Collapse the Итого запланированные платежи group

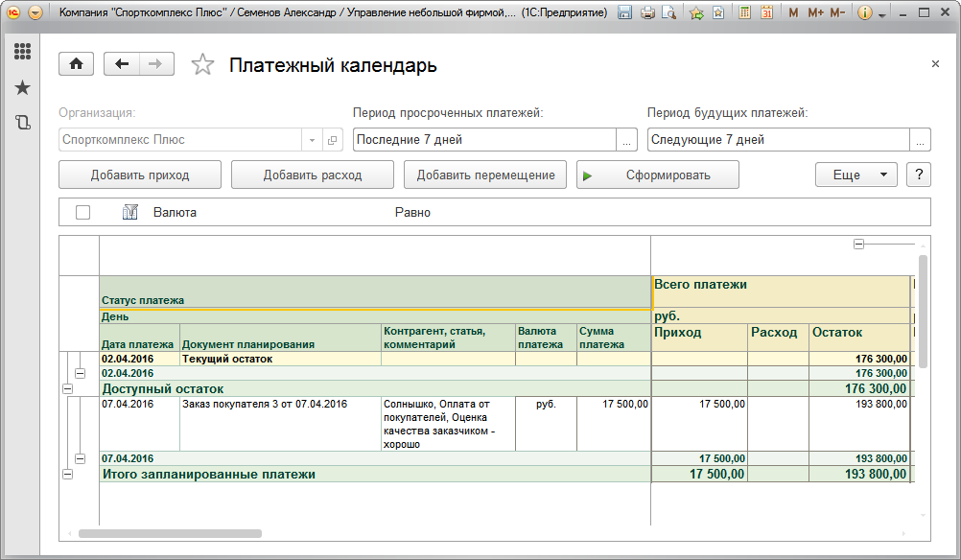(67, 474)
